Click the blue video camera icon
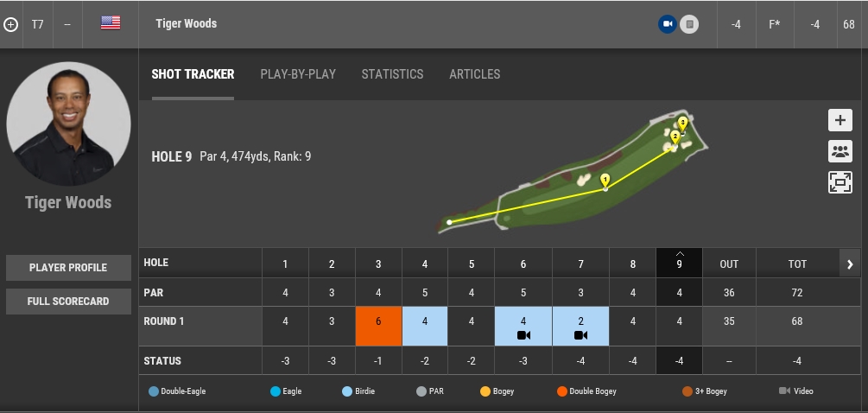 (667, 24)
